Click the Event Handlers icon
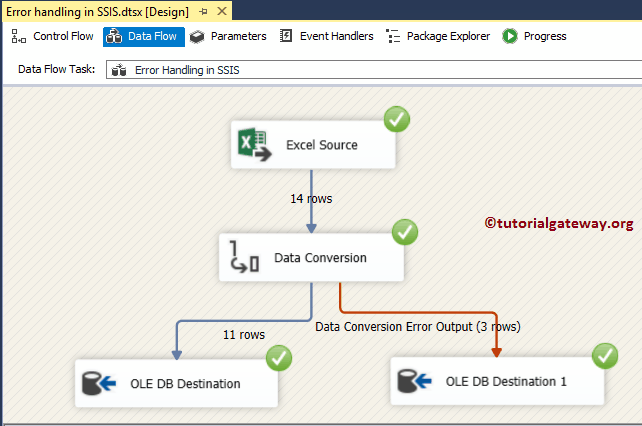Image resolution: width=642 pixels, height=426 pixels. coord(286,36)
